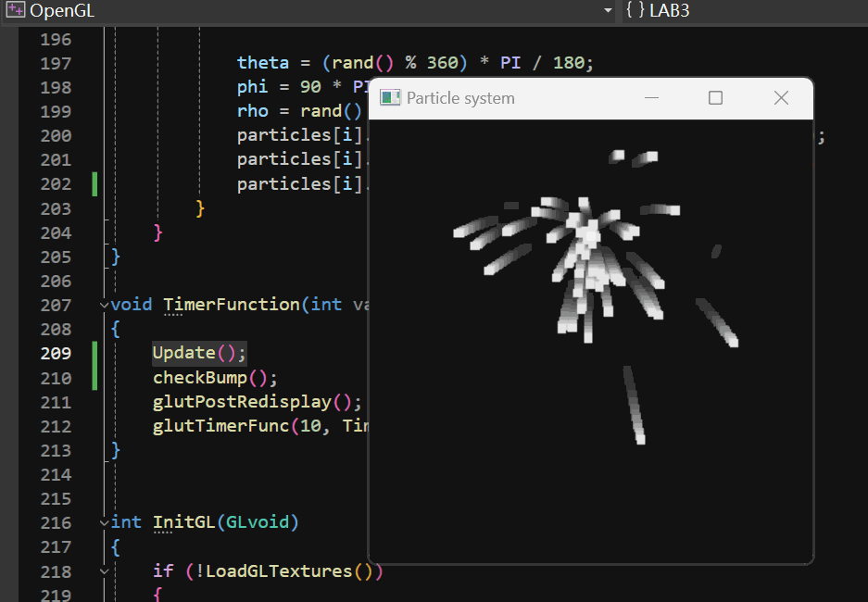Screen dimensions: 868x602
Task: Click particles[i] on line 200
Action: click(x=299, y=135)
